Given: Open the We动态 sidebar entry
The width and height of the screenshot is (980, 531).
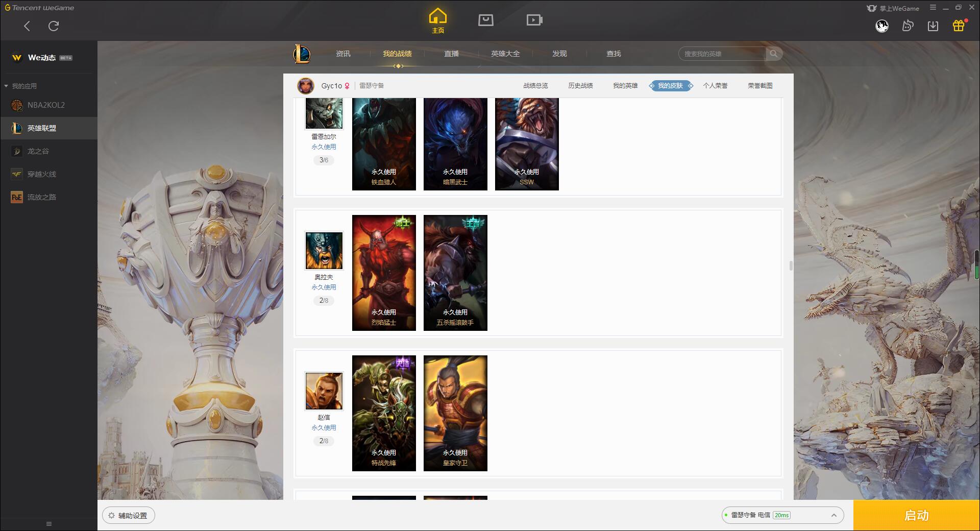Looking at the screenshot, I should pyautogui.click(x=48, y=58).
